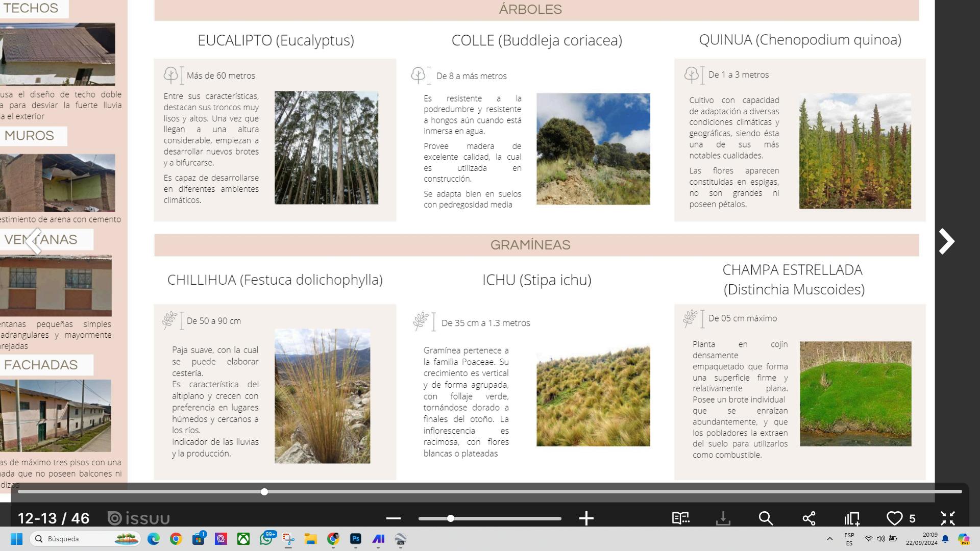This screenshot has height=551, width=980.
Task: Show hidden system tray icons chevron
Action: click(x=829, y=539)
